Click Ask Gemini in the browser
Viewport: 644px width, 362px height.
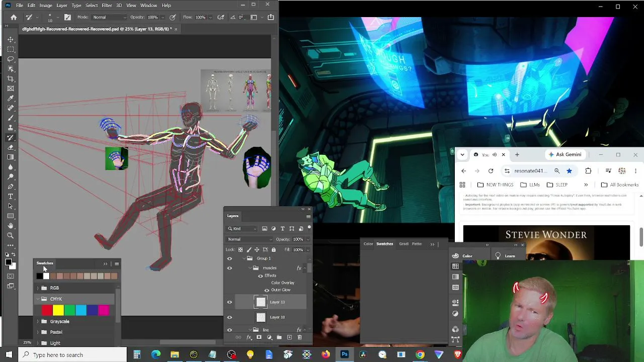click(565, 154)
